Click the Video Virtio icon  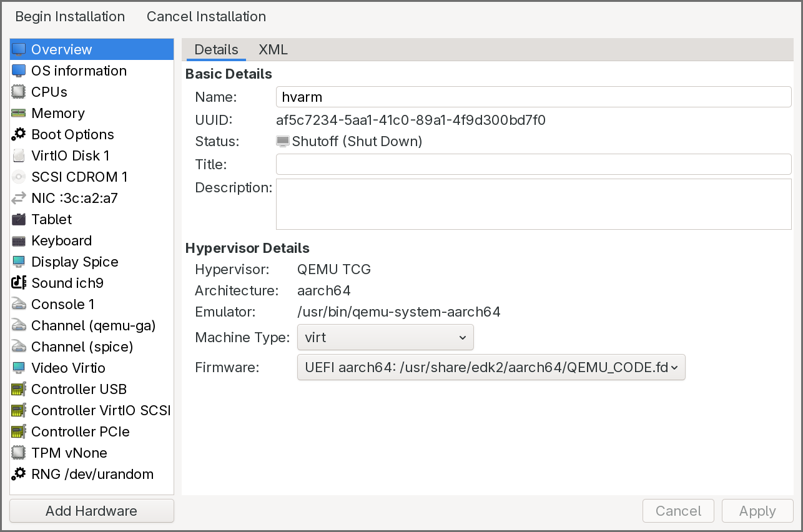[x=19, y=368]
